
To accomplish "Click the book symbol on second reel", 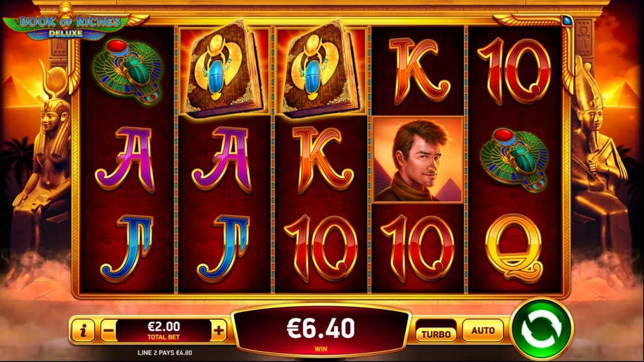I will pyautogui.click(x=224, y=68).
